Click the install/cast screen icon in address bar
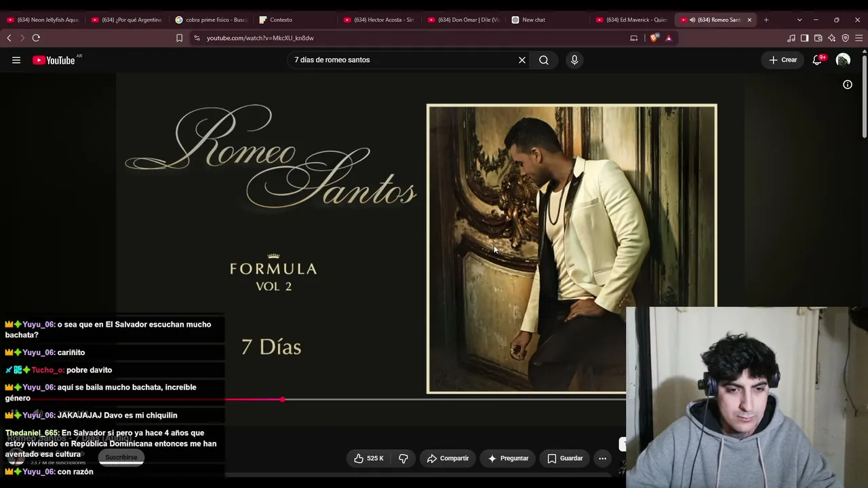Image resolution: width=868 pixels, height=488 pixels. (634, 38)
